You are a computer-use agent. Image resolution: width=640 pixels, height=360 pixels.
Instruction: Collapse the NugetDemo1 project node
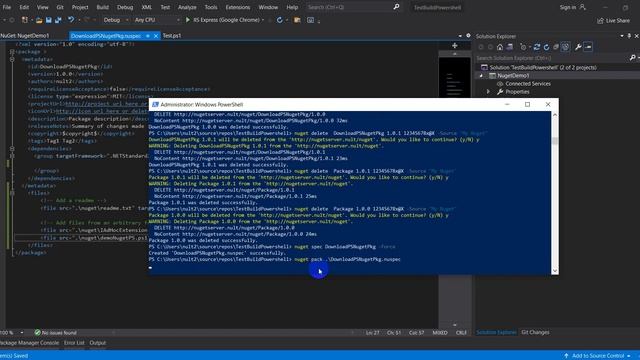pyautogui.click(x=481, y=76)
